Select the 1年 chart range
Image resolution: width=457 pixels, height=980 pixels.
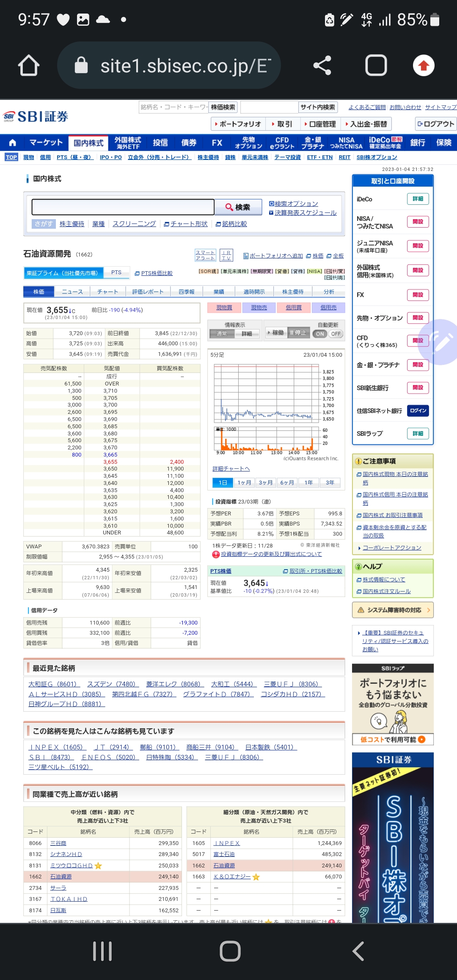(309, 483)
